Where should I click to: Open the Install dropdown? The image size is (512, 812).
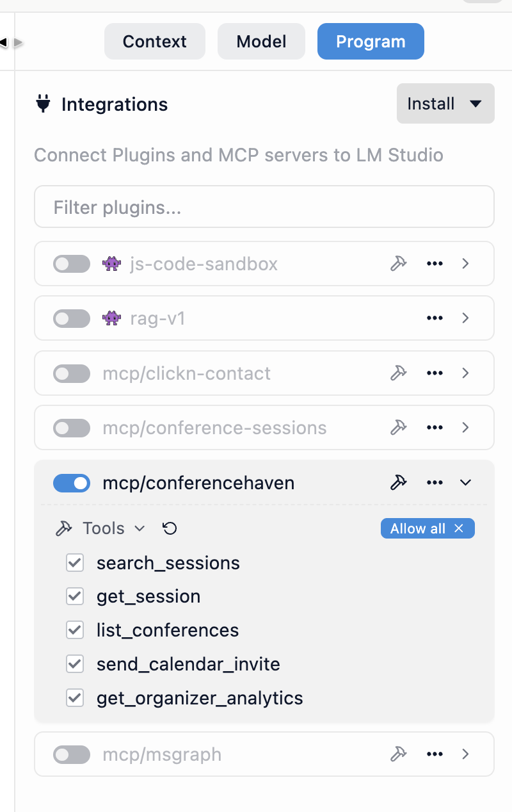click(x=445, y=104)
